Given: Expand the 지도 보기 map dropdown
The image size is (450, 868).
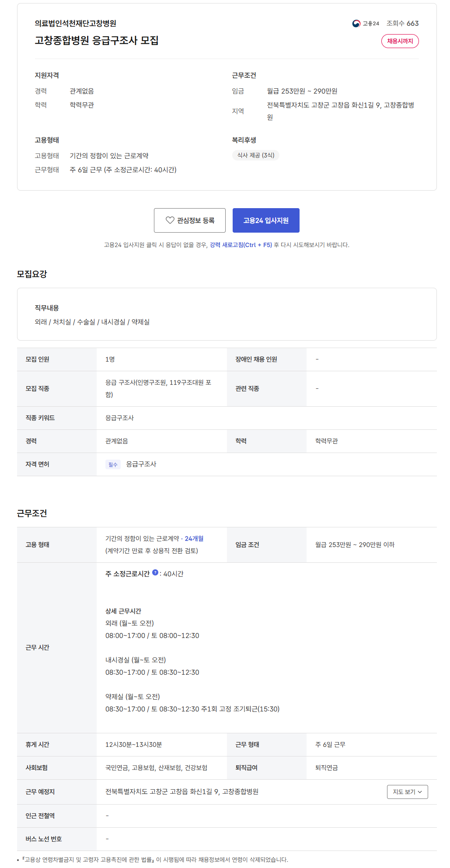Looking at the screenshot, I should point(407,792).
